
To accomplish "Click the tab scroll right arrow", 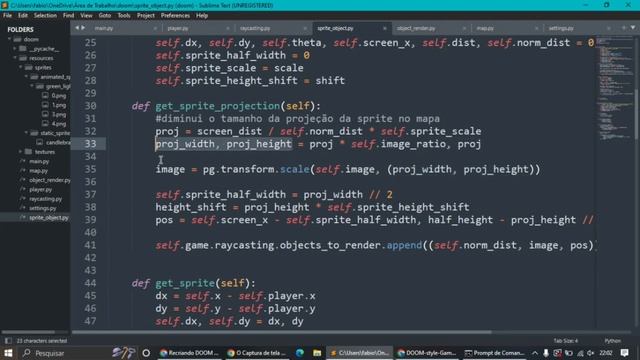I will [83, 28].
